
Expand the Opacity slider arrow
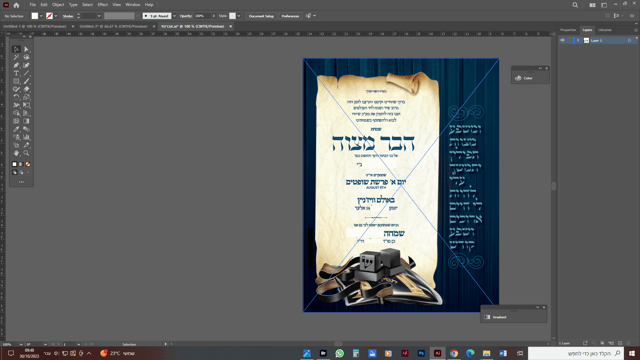pos(214,16)
